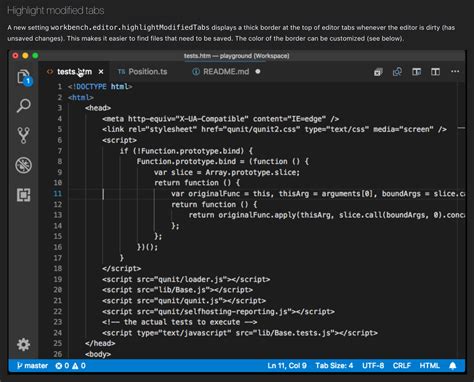Click line number 1 in gutter
Image resolution: width=474 pixels, height=382 pixels.
60,87
